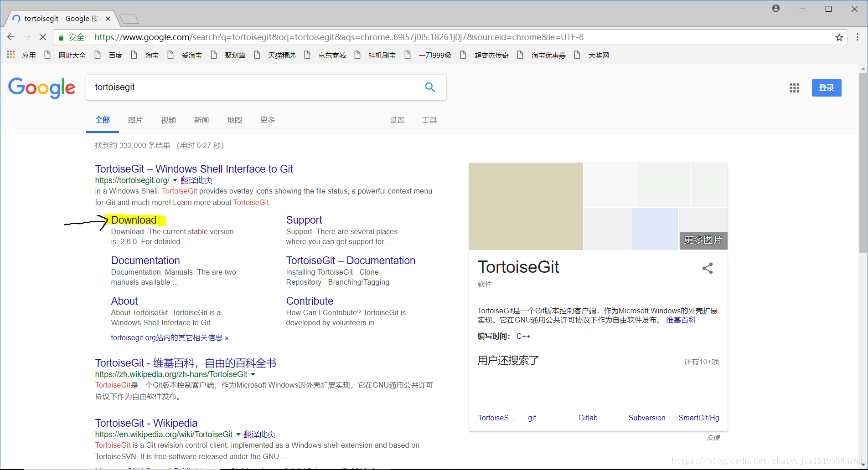Open Chrome three-dot menu
This screenshot has height=470, width=868.
[x=857, y=37]
